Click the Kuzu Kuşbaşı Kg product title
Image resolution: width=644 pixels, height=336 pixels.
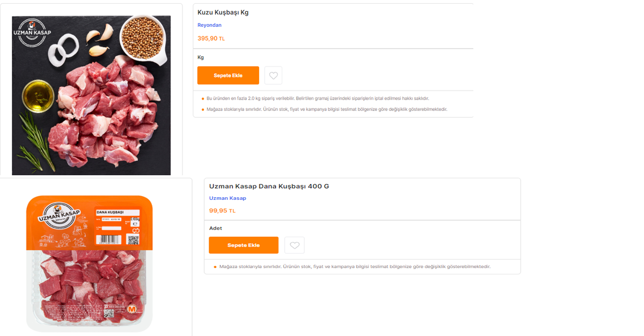coord(223,12)
